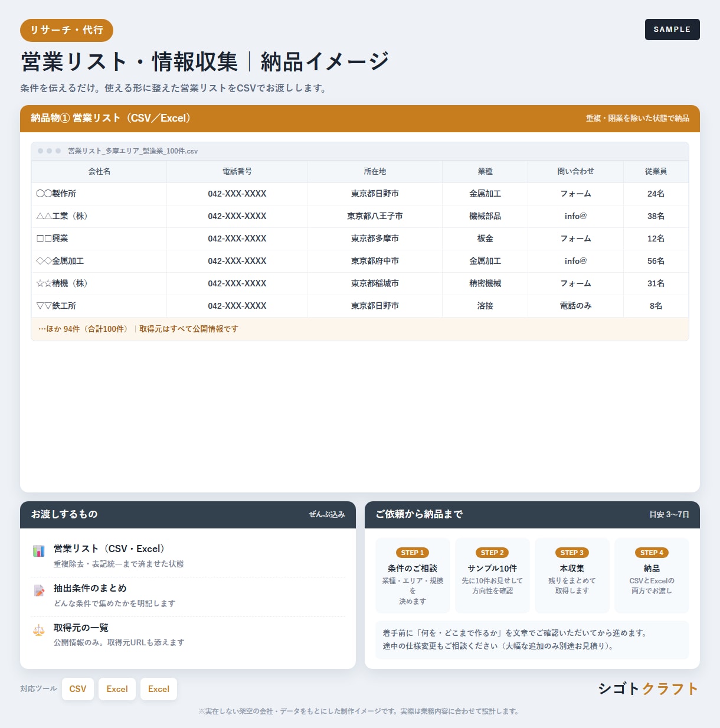Click the 東京都稲城市 location cell
This screenshot has height=728, width=720.
tap(375, 283)
